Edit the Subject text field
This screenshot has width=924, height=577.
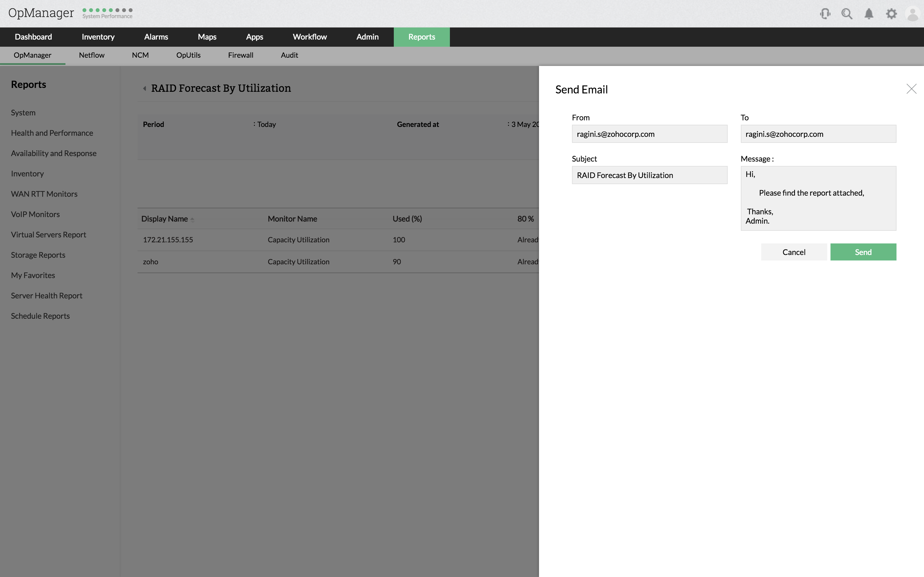[649, 175]
